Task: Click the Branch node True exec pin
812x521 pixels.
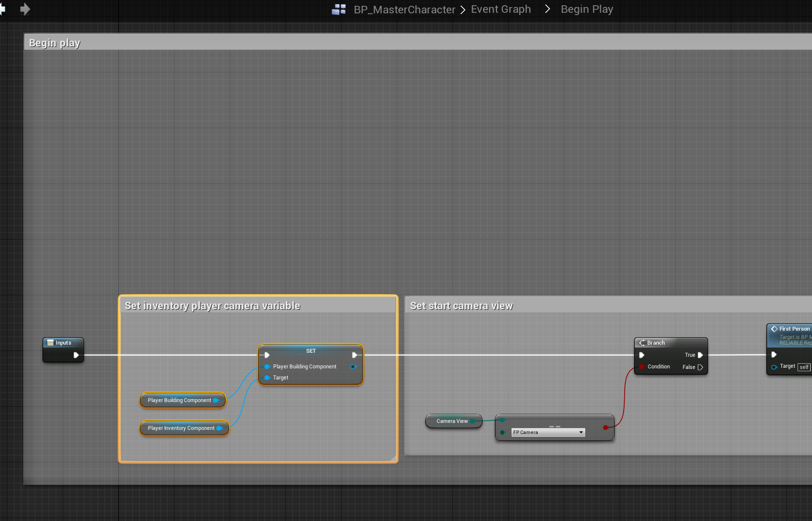Action: click(x=700, y=355)
